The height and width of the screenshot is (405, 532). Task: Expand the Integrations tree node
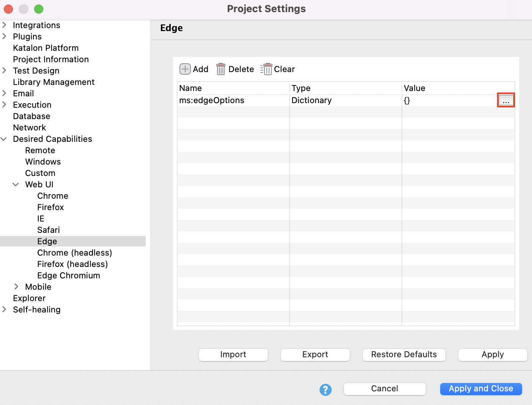click(5, 25)
